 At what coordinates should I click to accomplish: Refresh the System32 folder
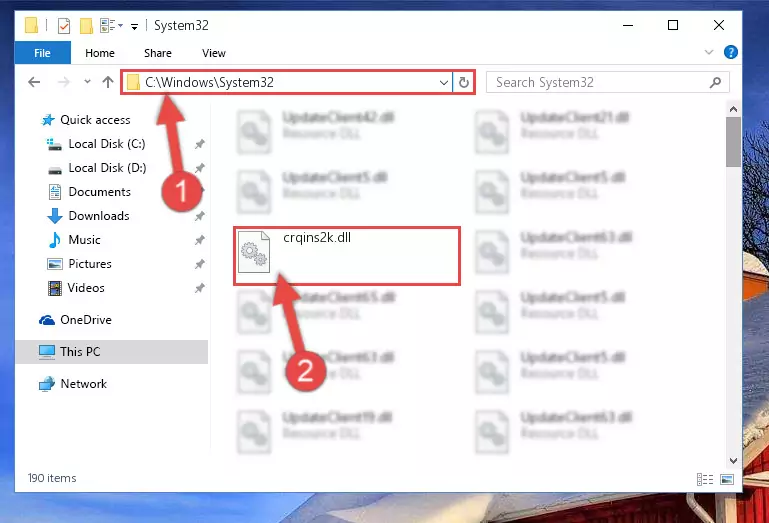(463, 82)
